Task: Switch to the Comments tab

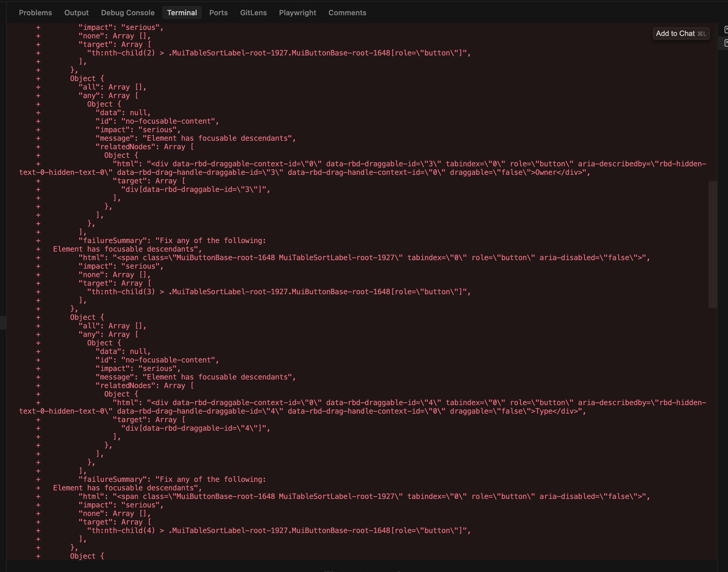Action: point(347,13)
